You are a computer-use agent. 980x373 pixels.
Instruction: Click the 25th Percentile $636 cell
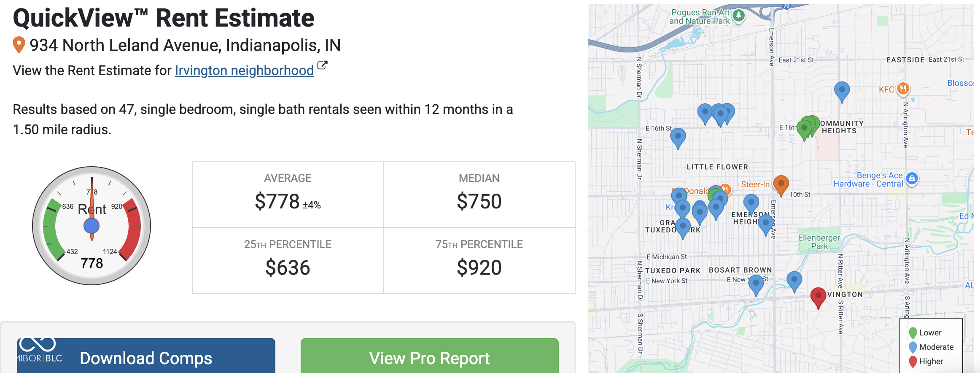tap(288, 261)
